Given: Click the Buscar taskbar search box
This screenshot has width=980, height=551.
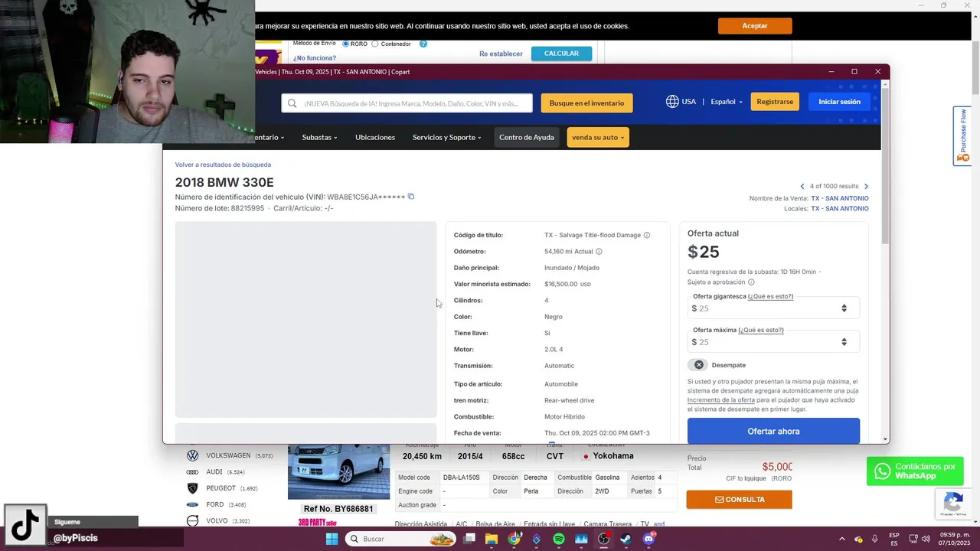Looking at the screenshot, I should (401, 539).
